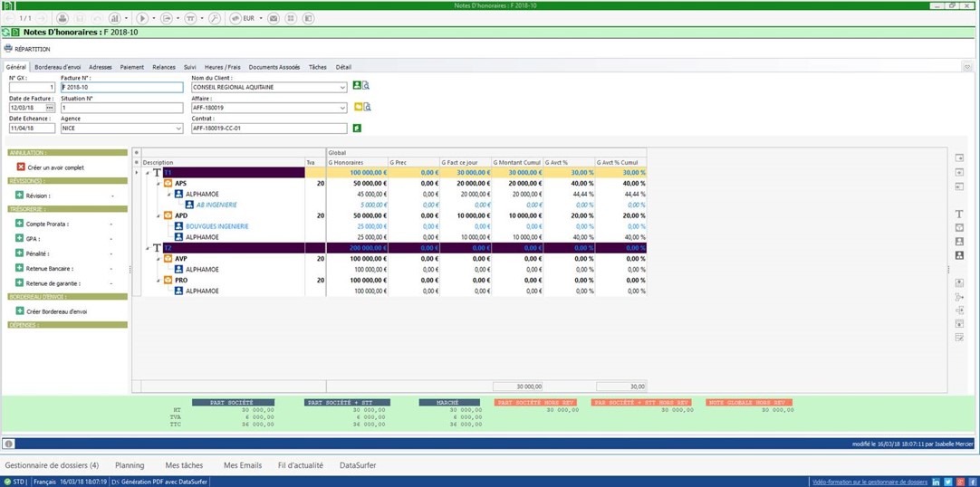The height and width of the screenshot is (487, 980).
Task: Click the refresh icon beside Notes D'honoraires title
Action: click(6, 32)
